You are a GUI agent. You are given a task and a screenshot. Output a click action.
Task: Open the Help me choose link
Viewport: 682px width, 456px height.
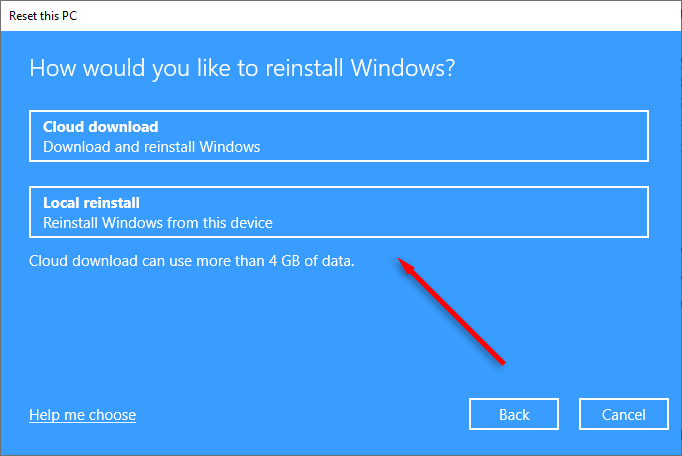pos(82,415)
